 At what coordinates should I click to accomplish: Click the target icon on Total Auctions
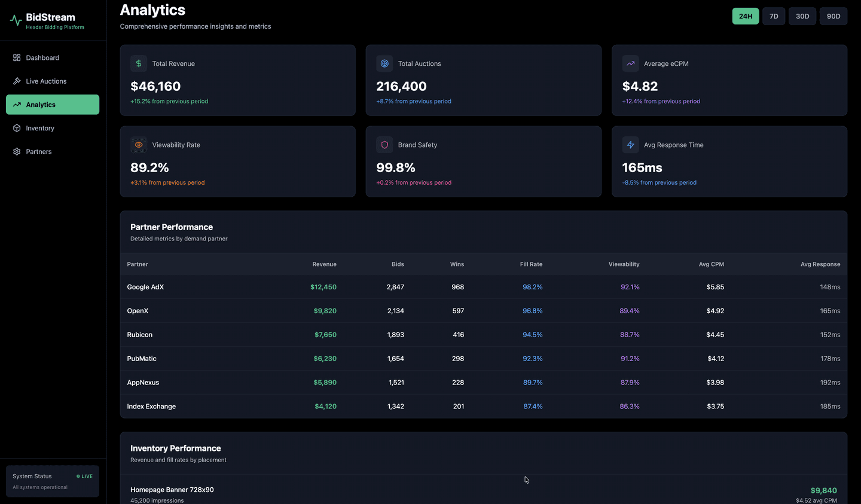coord(384,63)
